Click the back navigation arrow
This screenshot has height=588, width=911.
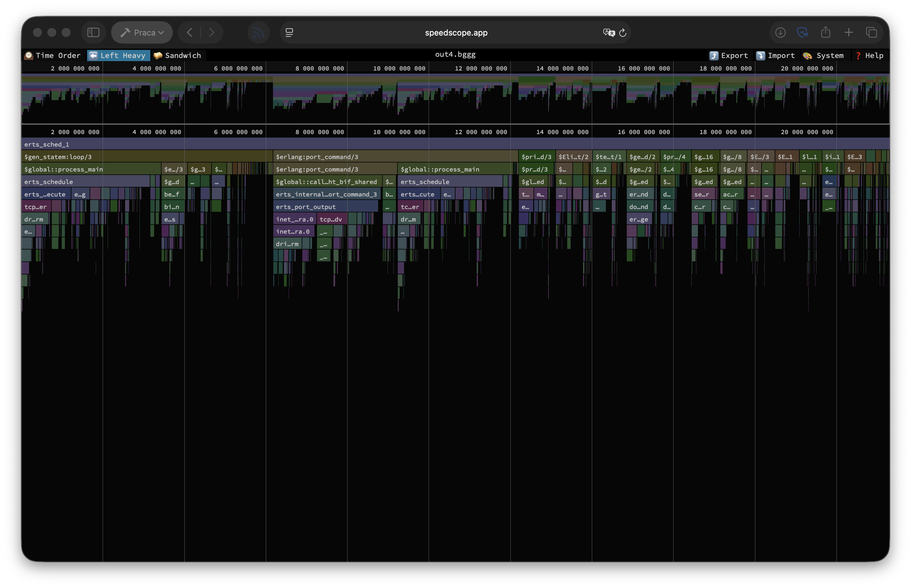(189, 32)
